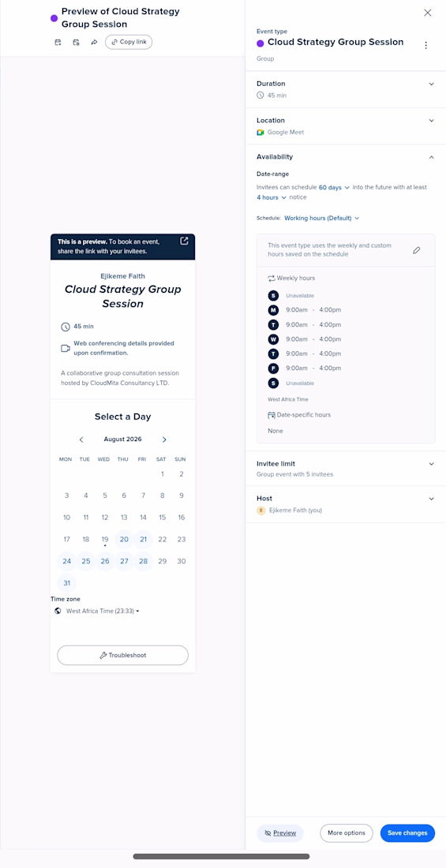Toggle the Preview button at the bottom
This screenshot has width=446, height=868.
tap(279, 832)
